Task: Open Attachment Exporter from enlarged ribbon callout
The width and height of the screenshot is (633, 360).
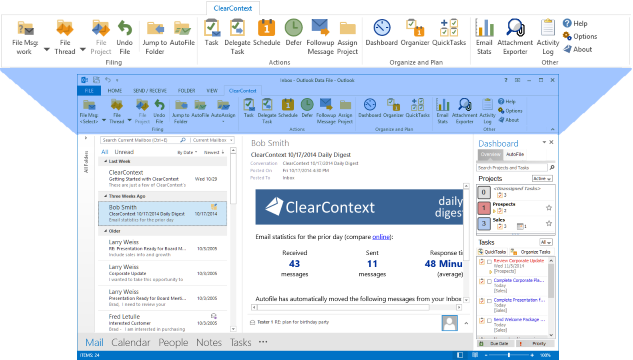Action: pos(515,37)
